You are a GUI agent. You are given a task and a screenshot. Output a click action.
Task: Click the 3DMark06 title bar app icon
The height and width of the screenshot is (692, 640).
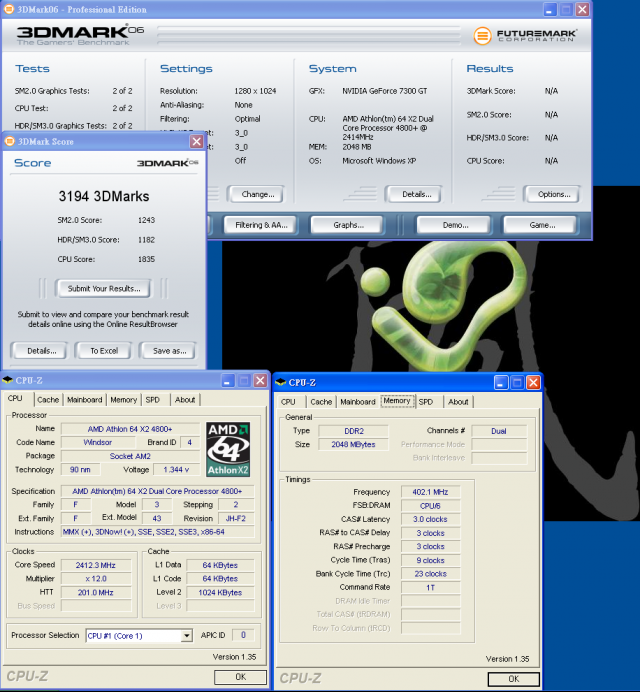(x=8, y=9)
